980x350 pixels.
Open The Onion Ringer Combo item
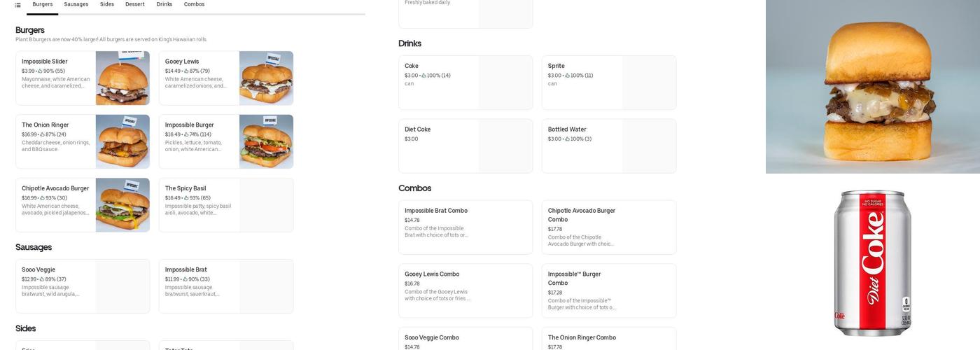click(x=609, y=339)
